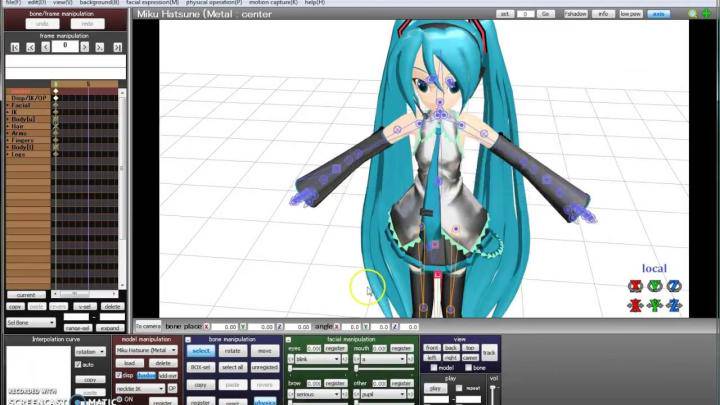Image resolution: width=720 pixels, height=405 pixels.
Task: Step back one frame
Action: (x=45, y=47)
